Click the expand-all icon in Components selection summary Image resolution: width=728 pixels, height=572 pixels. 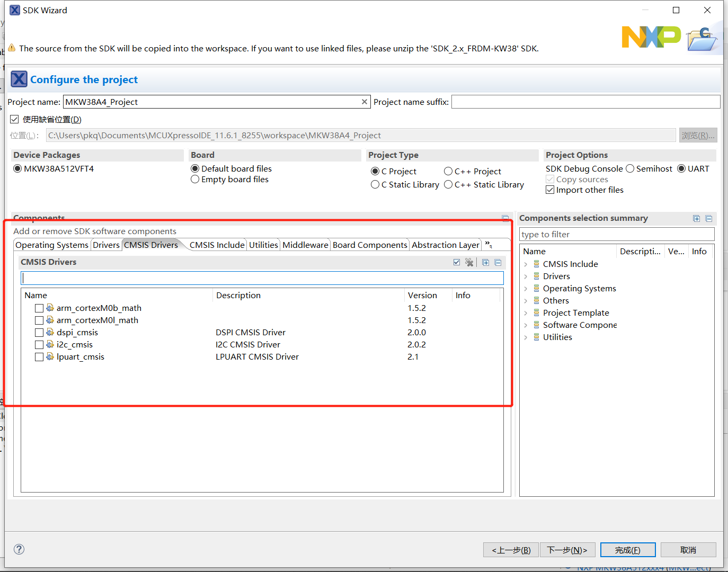(x=696, y=218)
